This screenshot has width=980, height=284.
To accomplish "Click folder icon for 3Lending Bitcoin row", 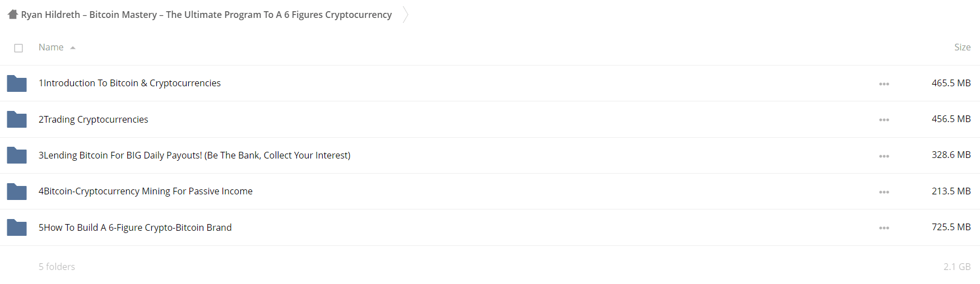I will pos(17,155).
